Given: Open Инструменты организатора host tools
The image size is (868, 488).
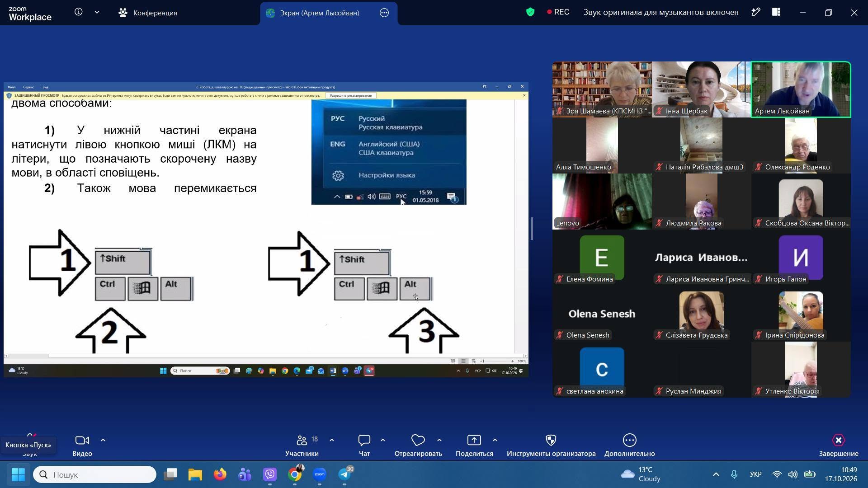Looking at the screenshot, I should pyautogui.click(x=551, y=446).
